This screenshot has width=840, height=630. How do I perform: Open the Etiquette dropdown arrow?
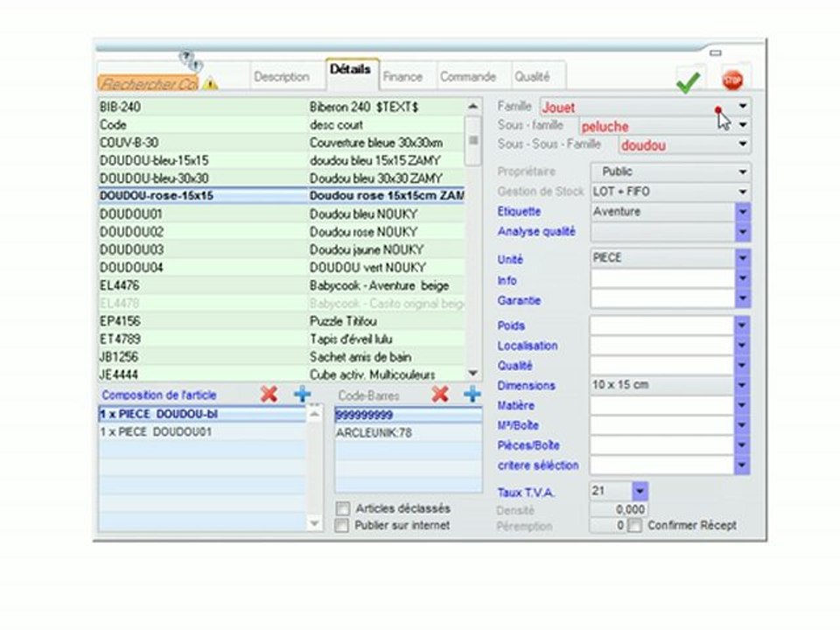coord(743,212)
